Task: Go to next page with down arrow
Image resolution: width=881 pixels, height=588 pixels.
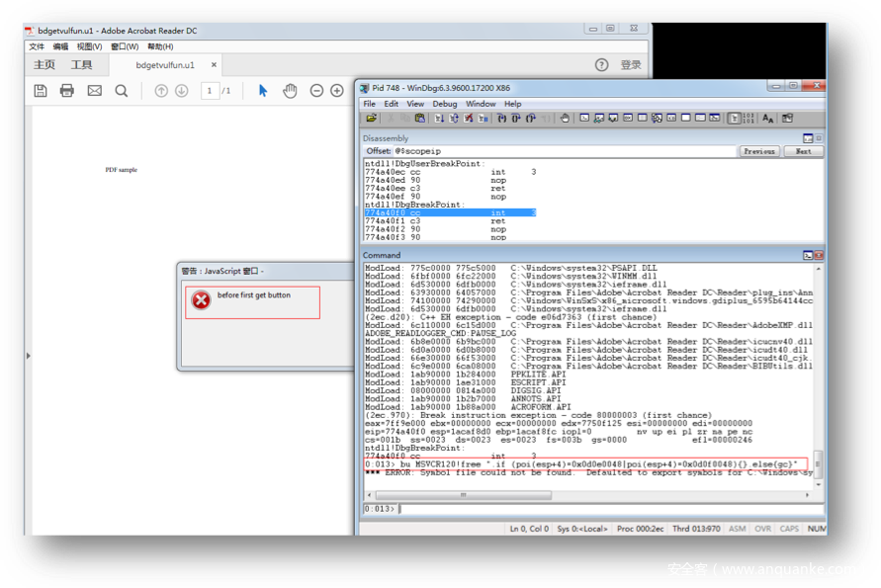Action: click(182, 90)
